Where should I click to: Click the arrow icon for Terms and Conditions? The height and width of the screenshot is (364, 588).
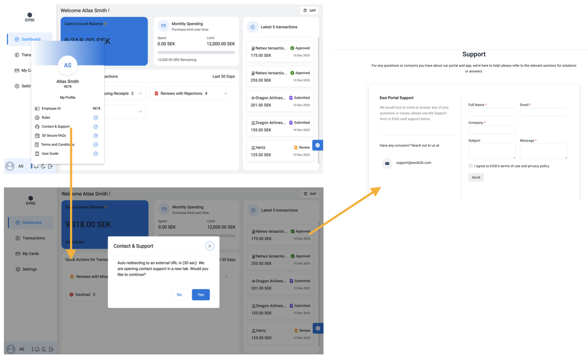click(96, 145)
